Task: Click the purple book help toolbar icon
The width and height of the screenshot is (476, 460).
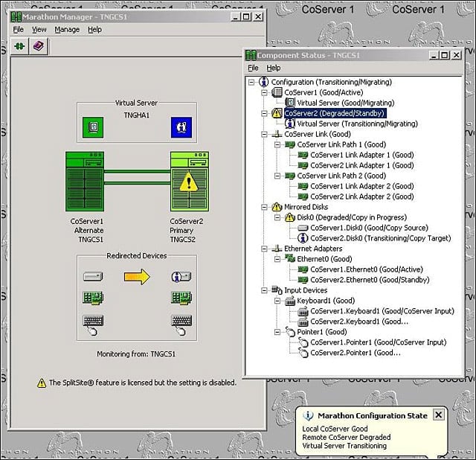Action: pos(38,46)
